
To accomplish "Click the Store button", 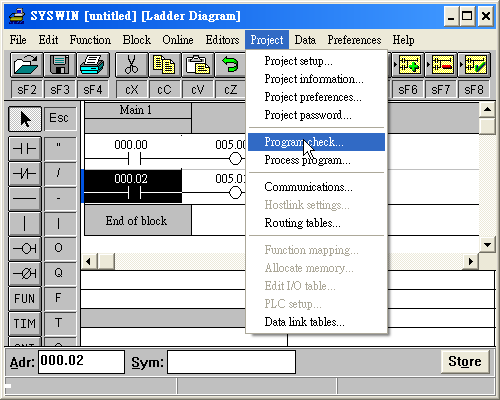I will click(x=465, y=361).
